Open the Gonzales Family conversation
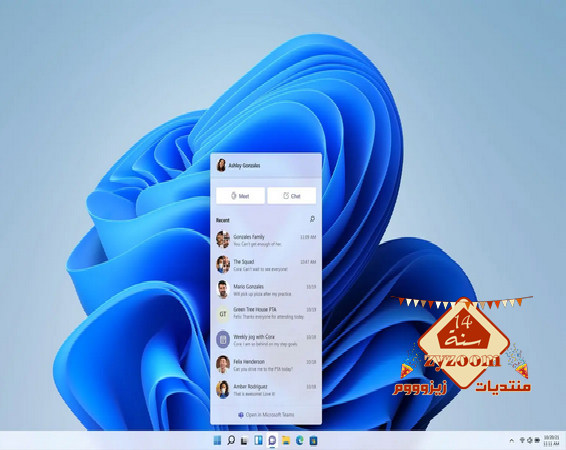The width and height of the screenshot is (566, 450). point(266,240)
